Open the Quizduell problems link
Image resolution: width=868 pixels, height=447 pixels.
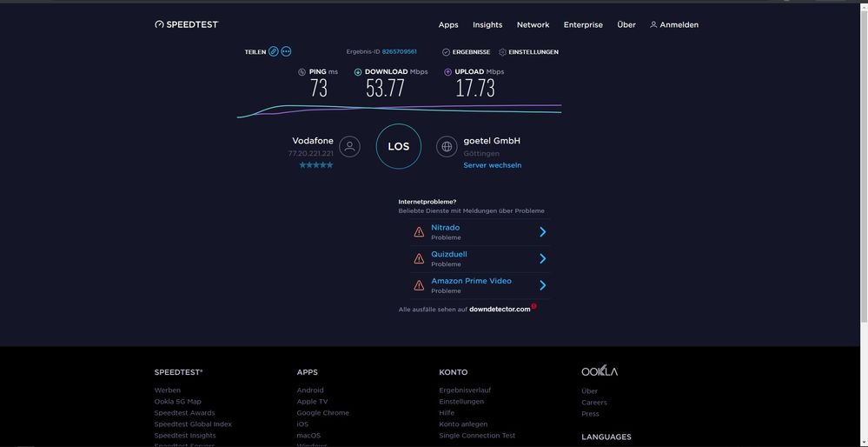[449, 254]
